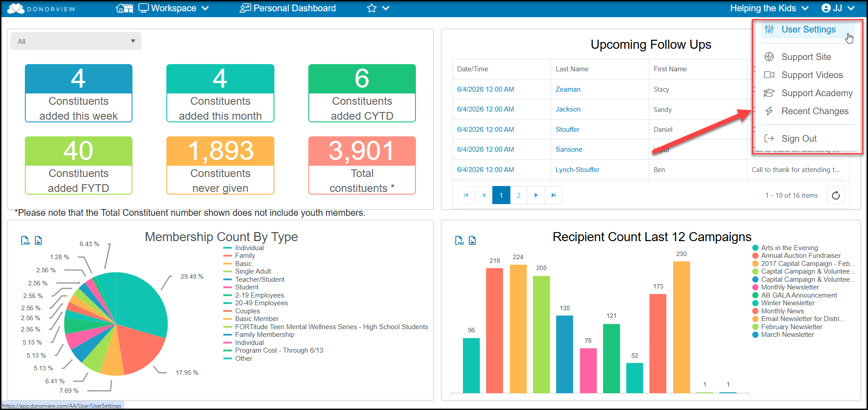Toggle Couples series in membership legend

point(242,311)
